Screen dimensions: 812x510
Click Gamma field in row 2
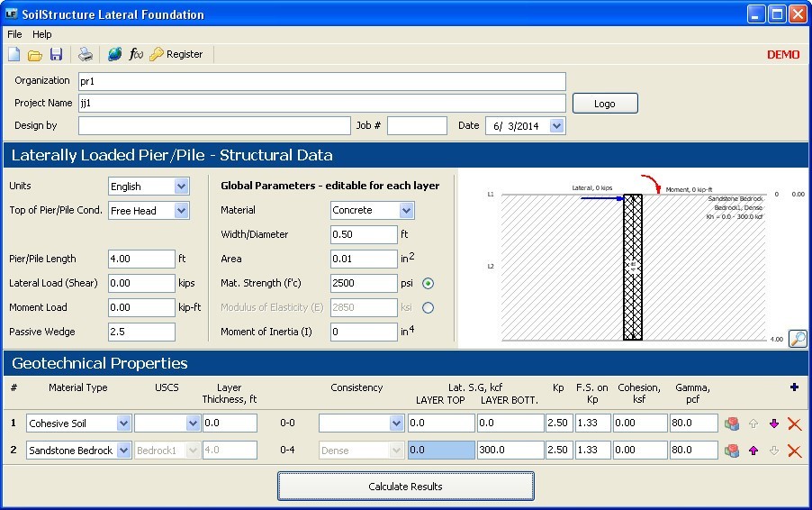click(693, 450)
